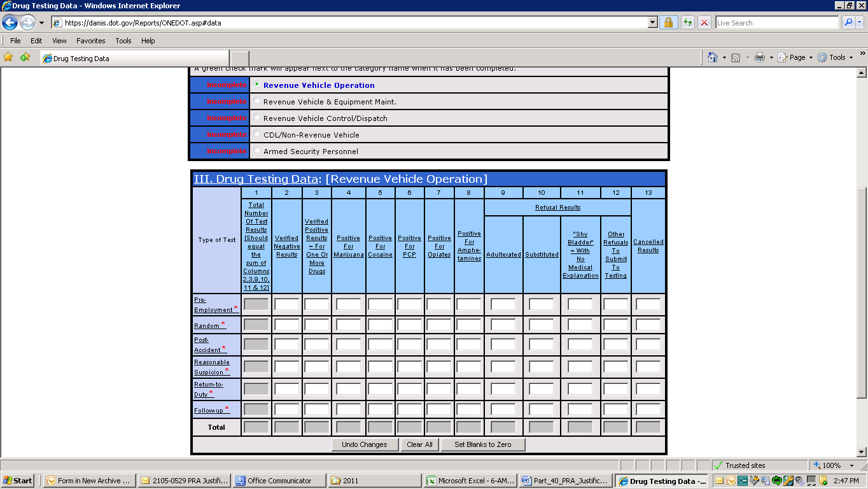The image size is (868, 489).
Task: Open the Cancelled Results column link
Action: [x=648, y=246]
